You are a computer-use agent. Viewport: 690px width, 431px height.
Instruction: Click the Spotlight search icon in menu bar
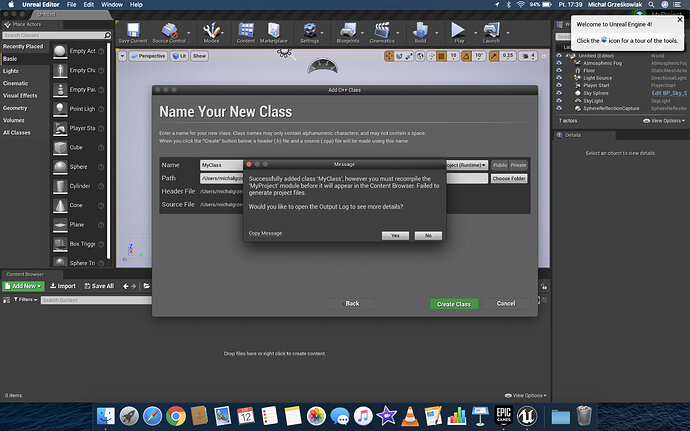(x=651, y=4)
